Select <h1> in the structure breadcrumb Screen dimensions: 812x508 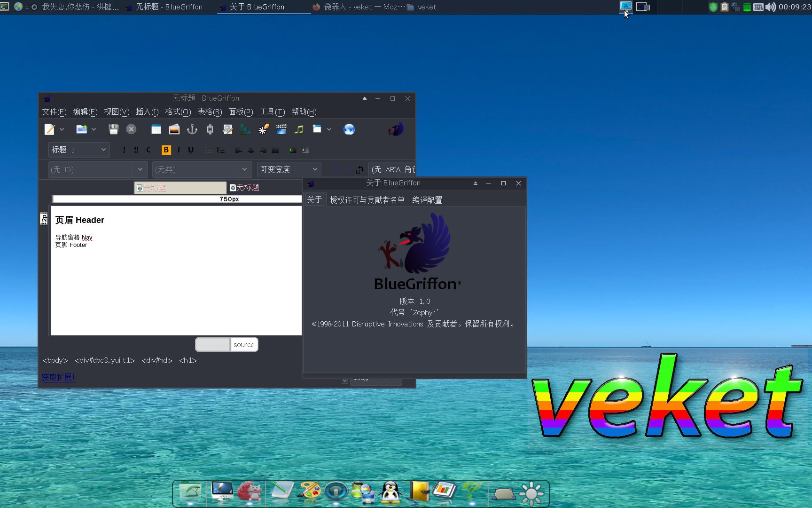click(188, 360)
